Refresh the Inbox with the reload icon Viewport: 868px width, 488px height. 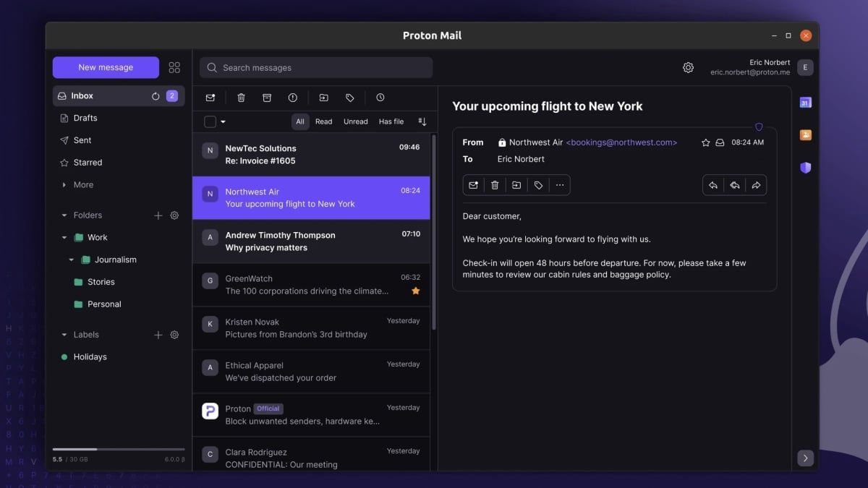pyautogui.click(x=156, y=96)
